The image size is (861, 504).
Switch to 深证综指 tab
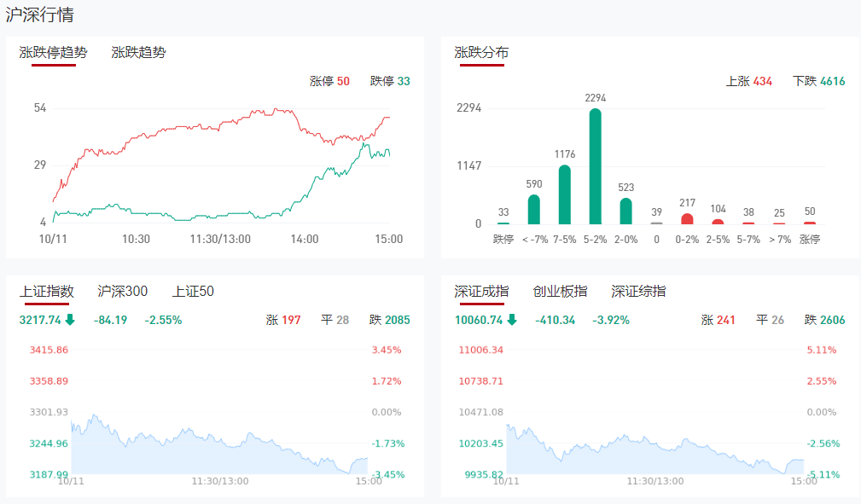click(638, 292)
